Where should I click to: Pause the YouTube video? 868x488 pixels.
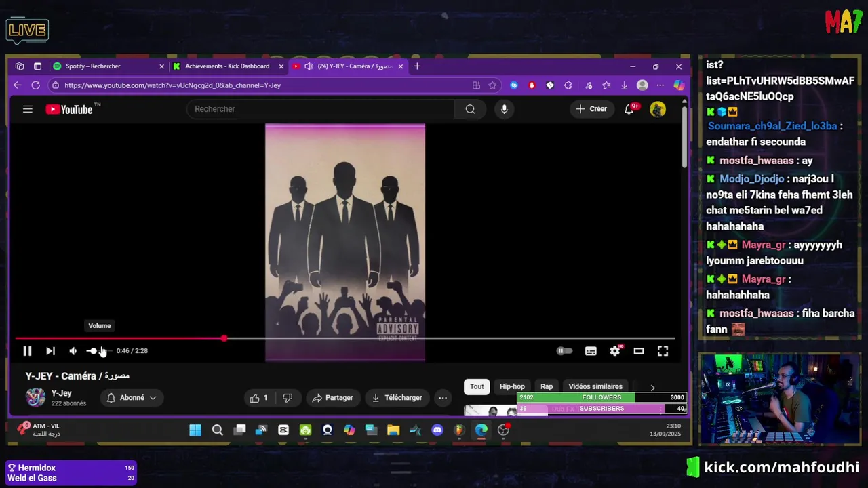pyautogui.click(x=27, y=351)
